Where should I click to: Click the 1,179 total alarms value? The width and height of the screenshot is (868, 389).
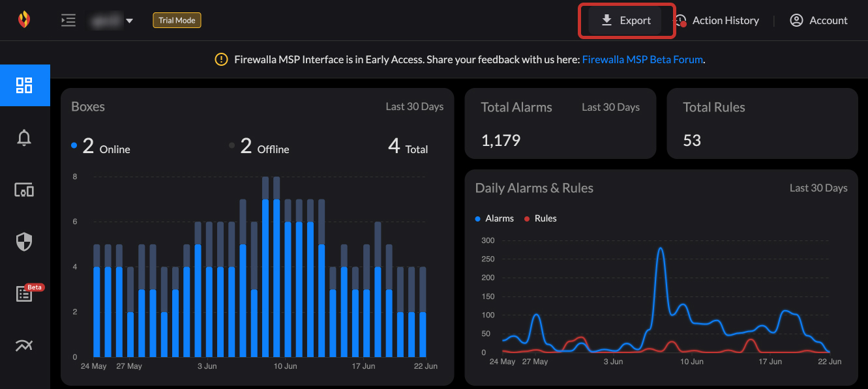coord(501,140)
